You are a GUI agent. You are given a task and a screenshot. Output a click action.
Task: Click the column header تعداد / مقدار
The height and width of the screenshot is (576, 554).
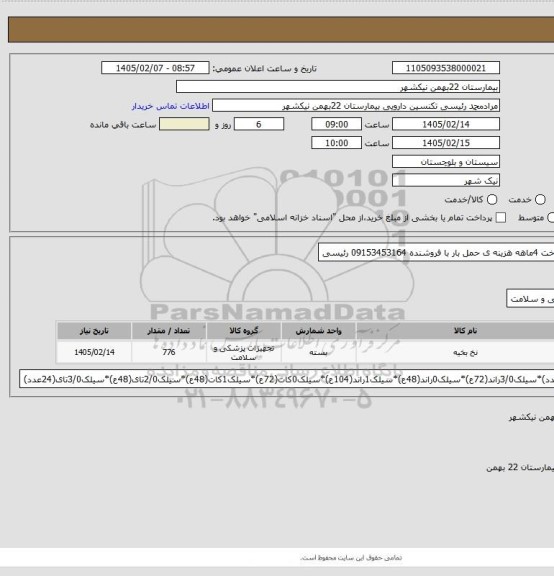click(169, 331)
